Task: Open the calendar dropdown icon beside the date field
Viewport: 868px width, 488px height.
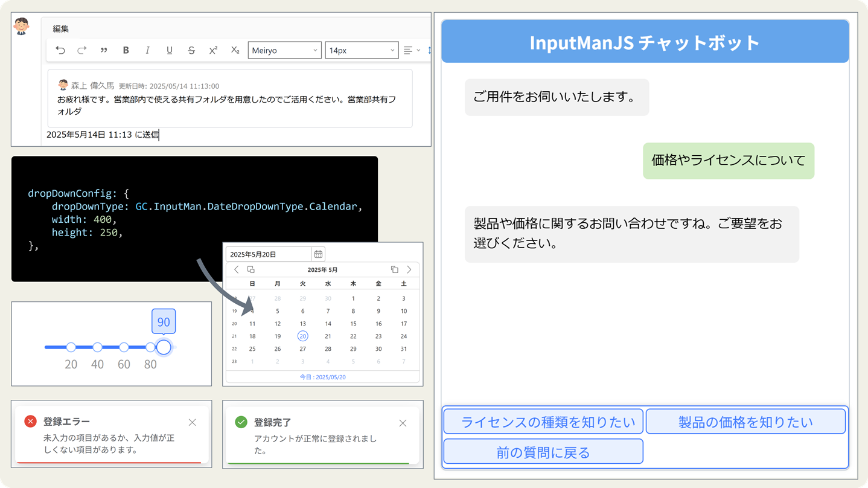Action: [x=318, y=254]
